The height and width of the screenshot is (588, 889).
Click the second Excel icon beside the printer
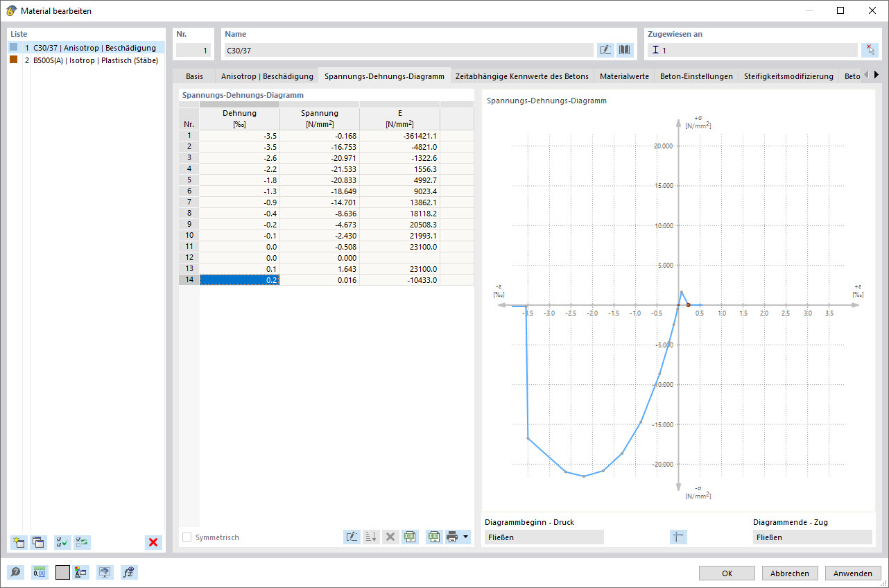434,536
